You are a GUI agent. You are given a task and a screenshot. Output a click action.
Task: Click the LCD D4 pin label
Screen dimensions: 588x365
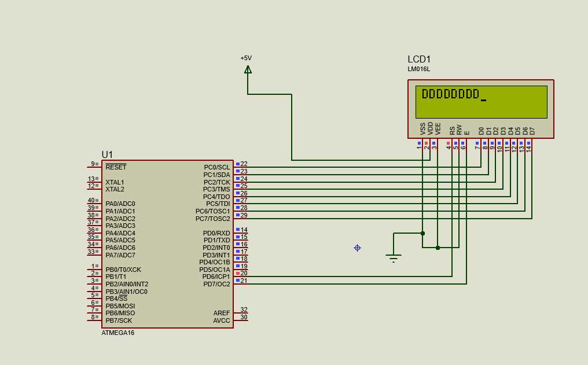511,131
